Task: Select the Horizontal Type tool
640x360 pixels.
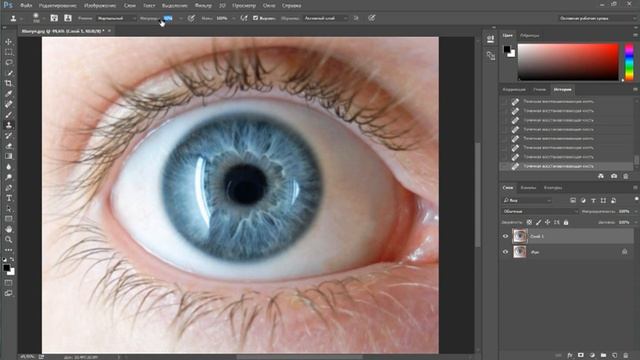Action: click(x=9, y=198)
